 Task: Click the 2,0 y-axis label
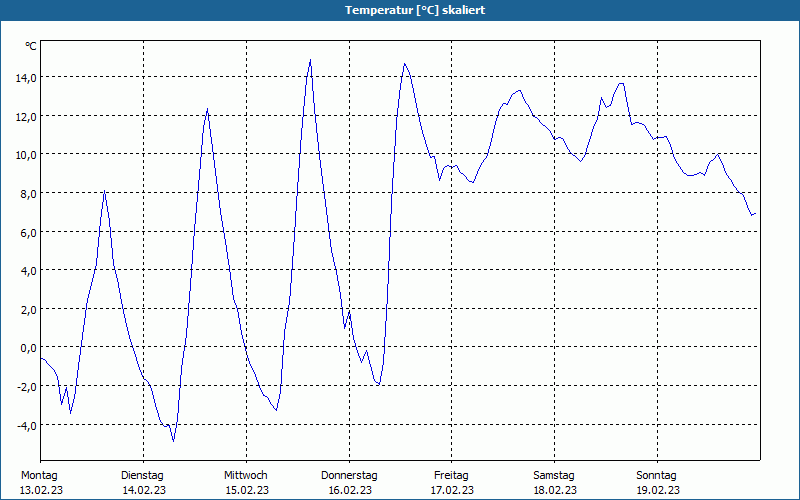point(29,310)
